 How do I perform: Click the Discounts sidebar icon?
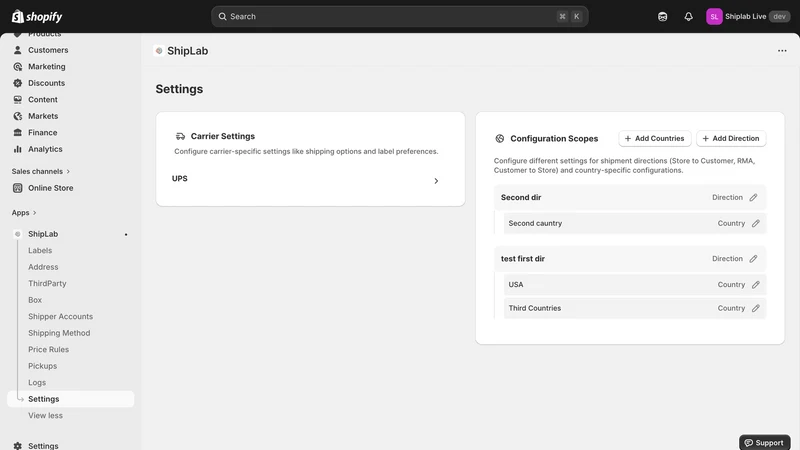(x=18, y=83)
